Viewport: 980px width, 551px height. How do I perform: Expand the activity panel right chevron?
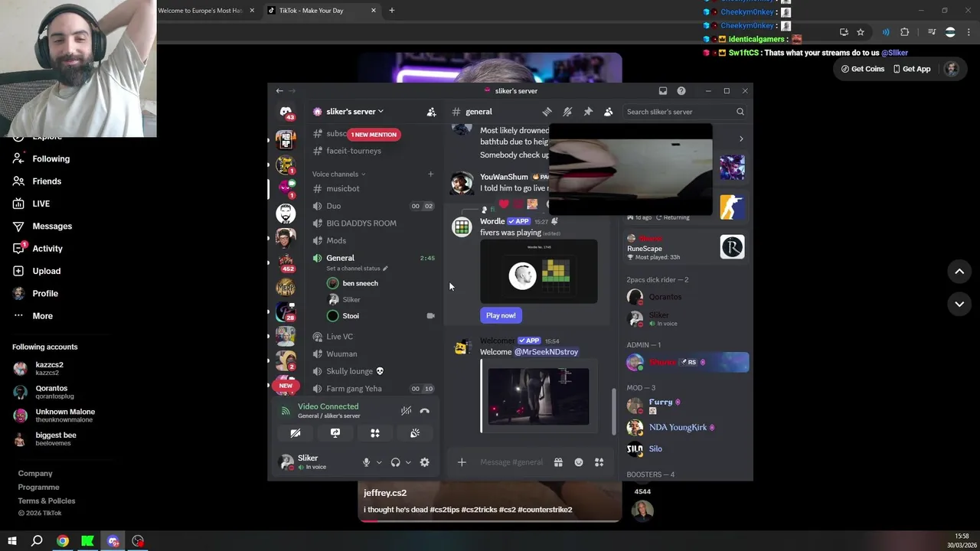740,139
